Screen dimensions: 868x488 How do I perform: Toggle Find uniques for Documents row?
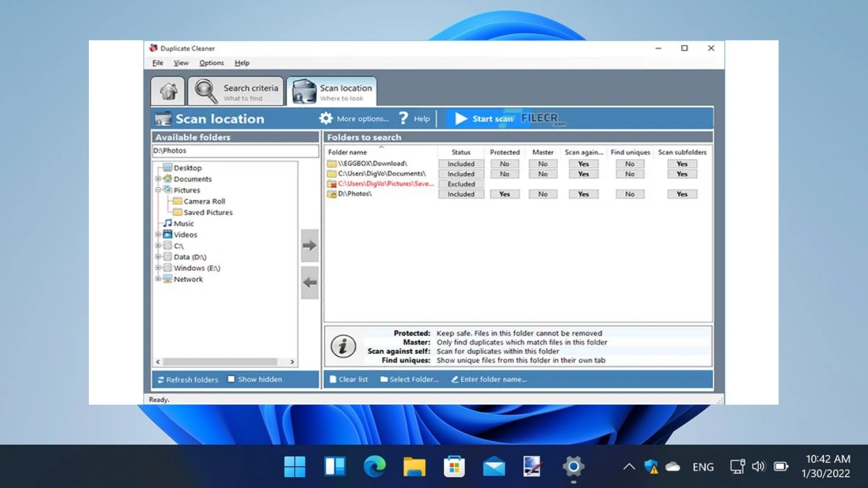point(630,174)
